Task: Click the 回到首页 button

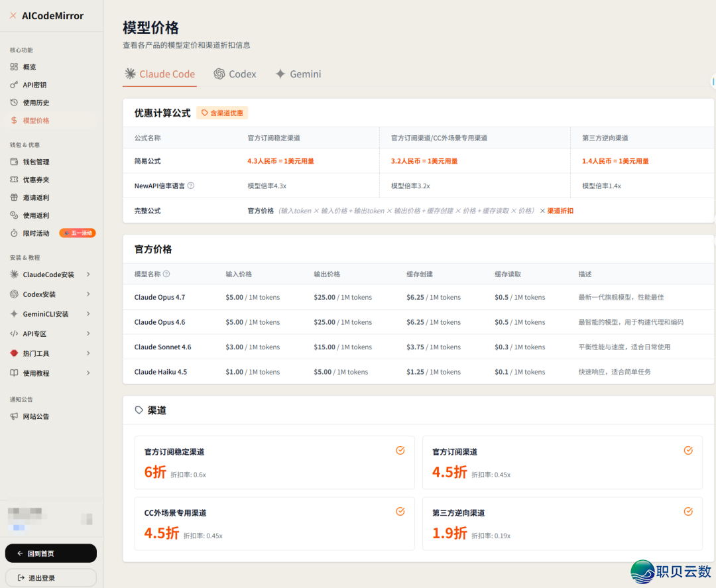Action: pos(51,554)
